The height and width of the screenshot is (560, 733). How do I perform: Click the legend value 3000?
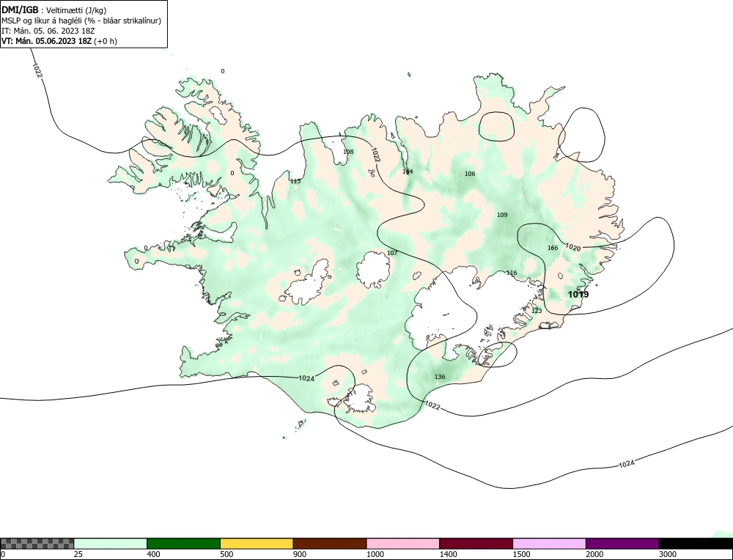pos(668,554)
